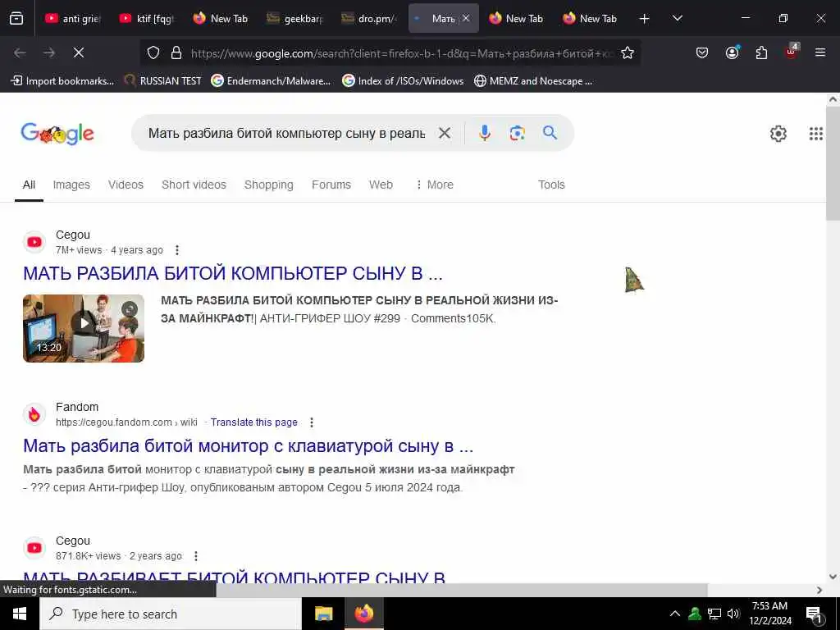Select the Short videos results tab
Screen dimensions: 840x630
(194, 185)
